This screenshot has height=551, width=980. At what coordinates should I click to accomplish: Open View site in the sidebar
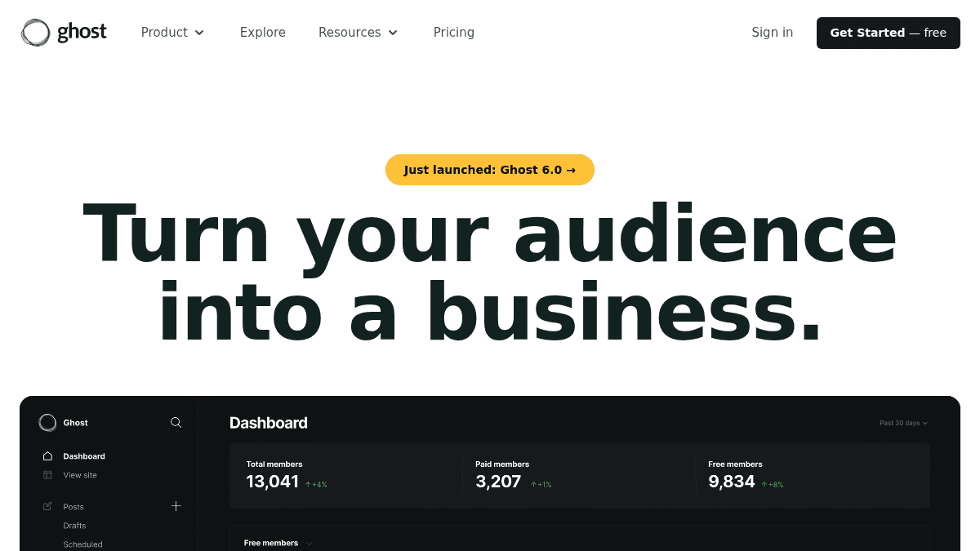(80, 475)
